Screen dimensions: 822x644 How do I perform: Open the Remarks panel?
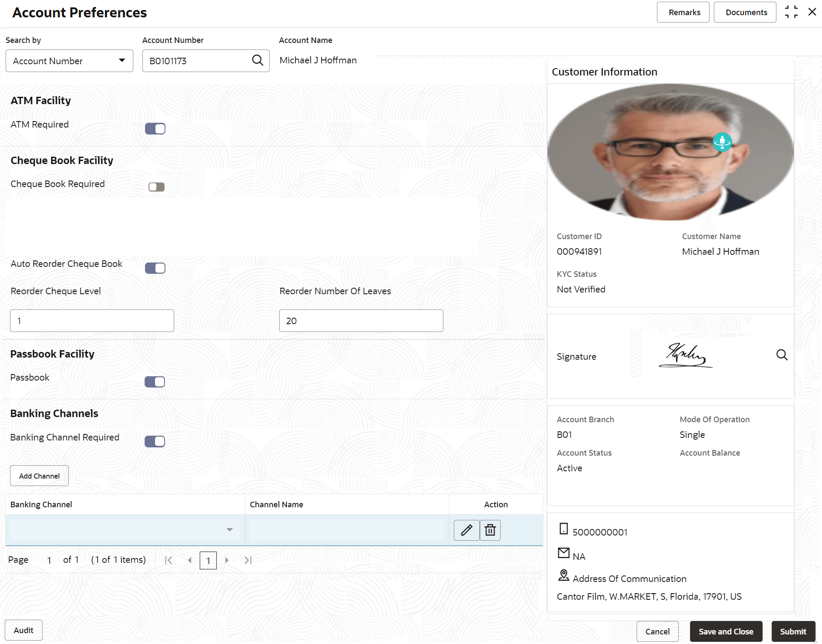coord(683,12)
